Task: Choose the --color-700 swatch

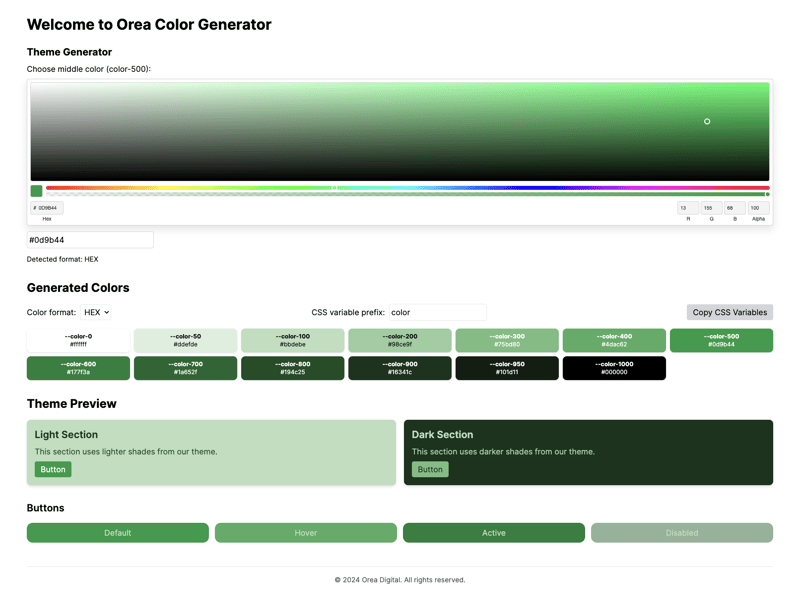Action: [185, 368]
